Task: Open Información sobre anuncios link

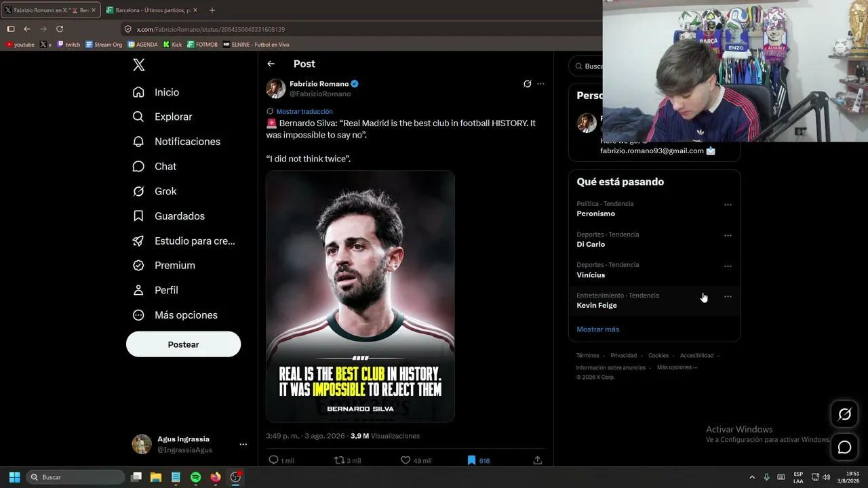Action: pos(611,367)
